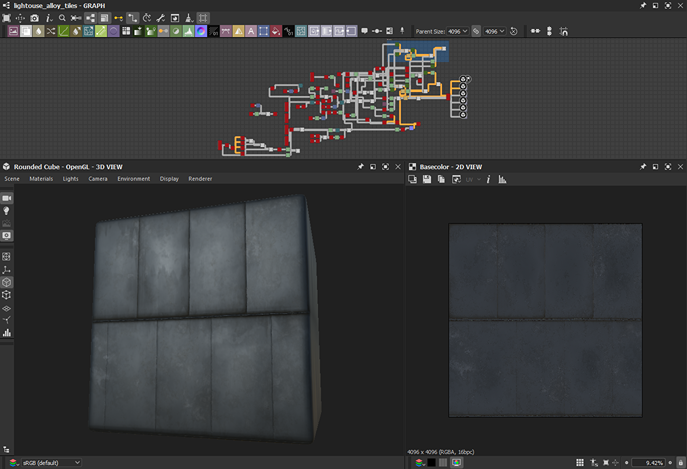687x469 pixels.
Task: Pin the 3D VIEW panel
Action: coord(361,167)
